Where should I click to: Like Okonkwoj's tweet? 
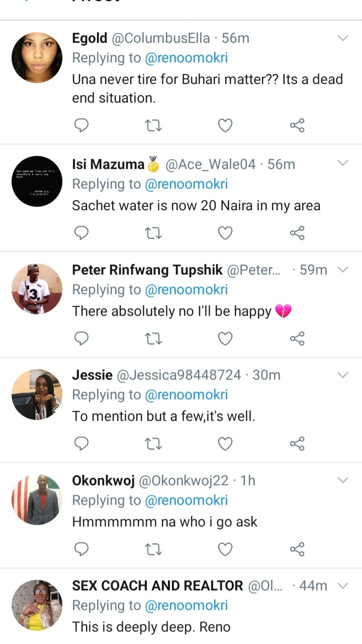(225, 549)
